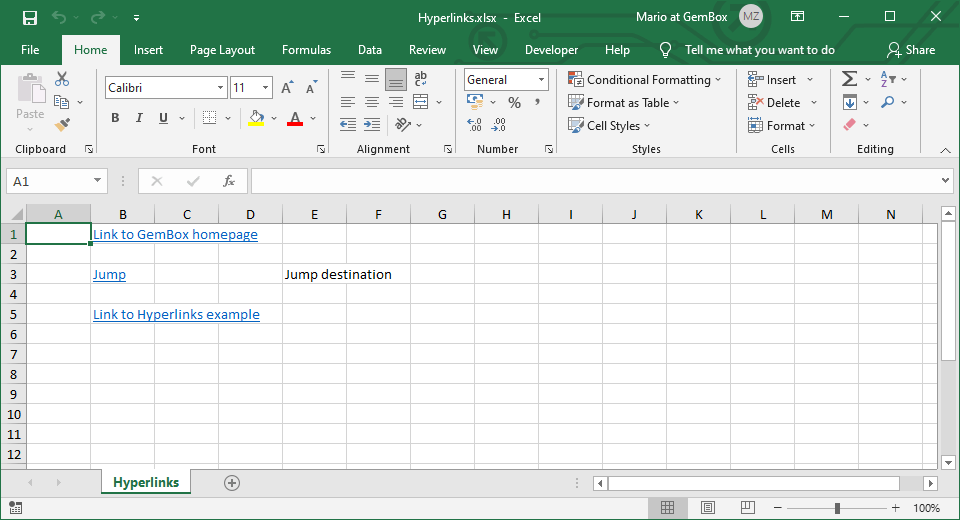Screen dimensions: 960x520
Task: Follow the Link to GemBox homepage hyperlink
Action: [175, 235]
